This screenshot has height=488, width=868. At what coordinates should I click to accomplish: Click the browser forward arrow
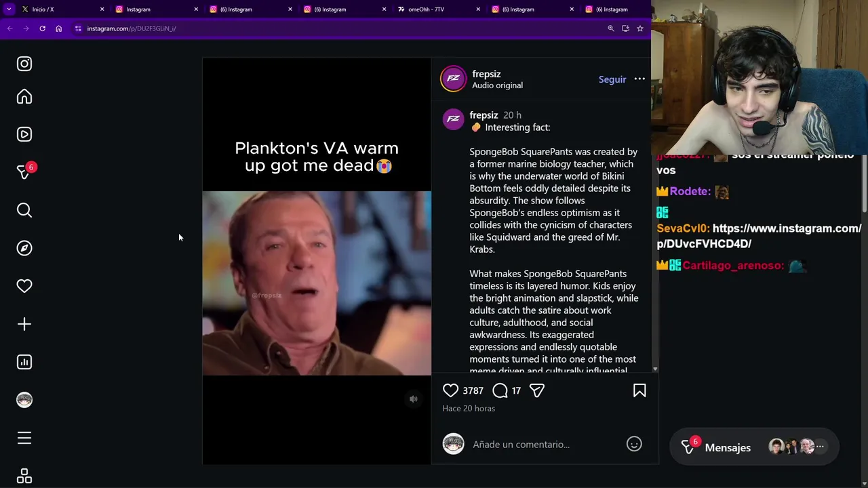click(26, 28)
